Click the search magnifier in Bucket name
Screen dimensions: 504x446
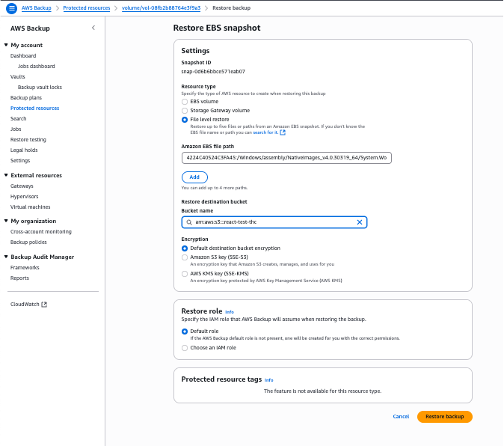coord(189,222)
